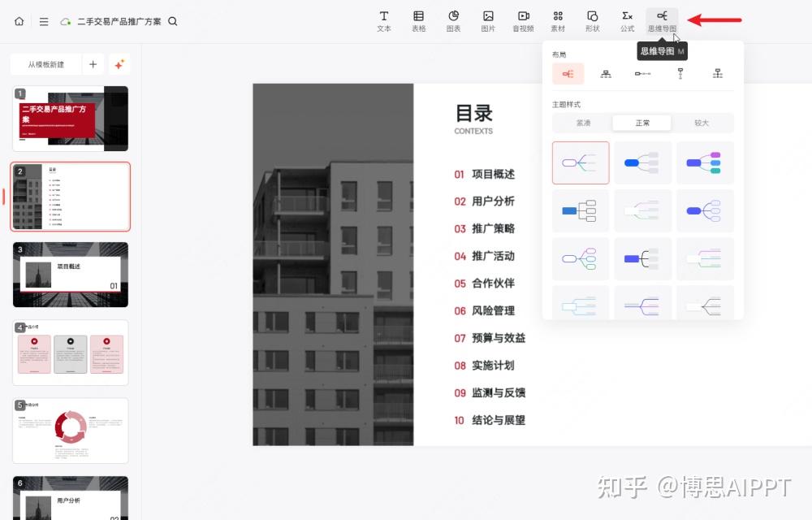Insert a chart via 图表

(453, 21)
